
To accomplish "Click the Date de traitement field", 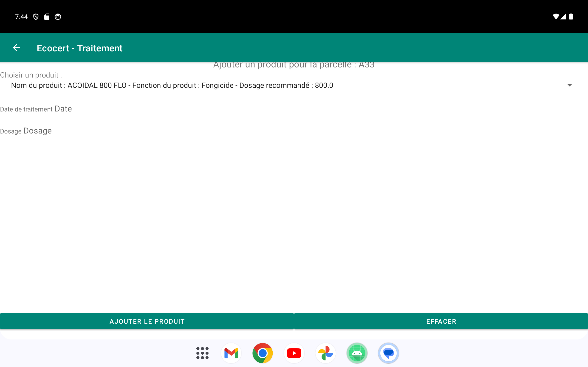I will tap(320, 109).
